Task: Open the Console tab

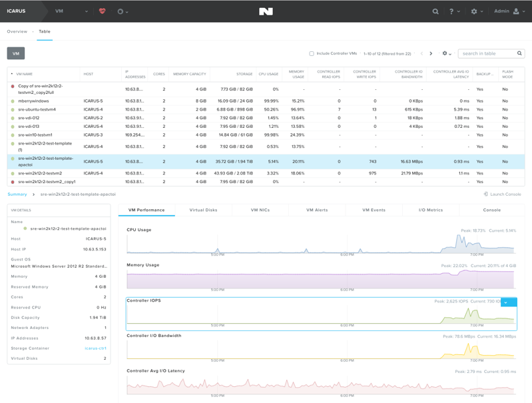Action: [491, 210]
